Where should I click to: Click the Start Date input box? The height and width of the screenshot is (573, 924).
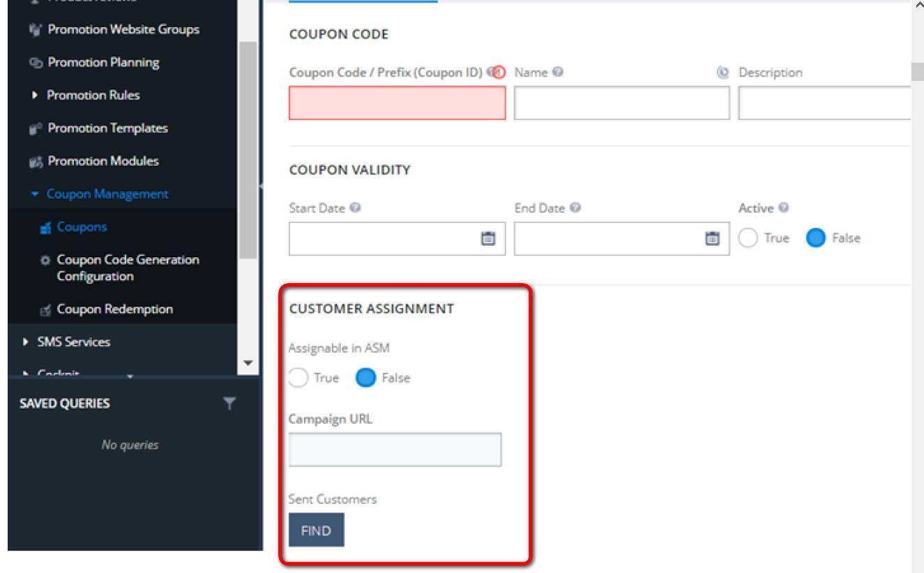[x=397, y=238]
